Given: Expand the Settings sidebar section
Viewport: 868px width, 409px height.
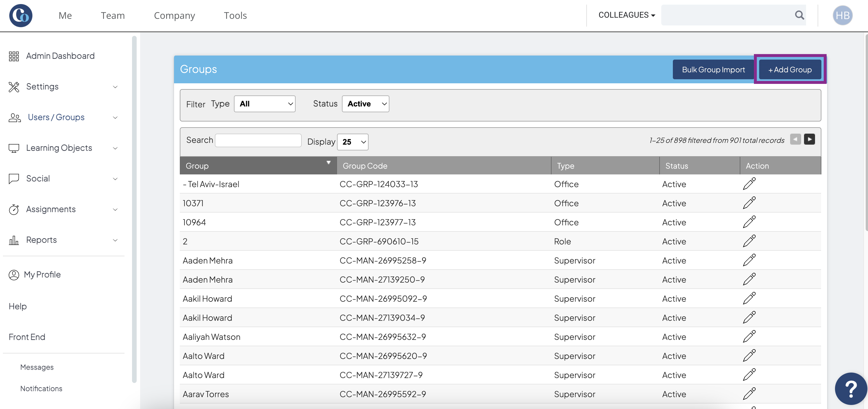Looking at the screenshot, I should [115, 87].
